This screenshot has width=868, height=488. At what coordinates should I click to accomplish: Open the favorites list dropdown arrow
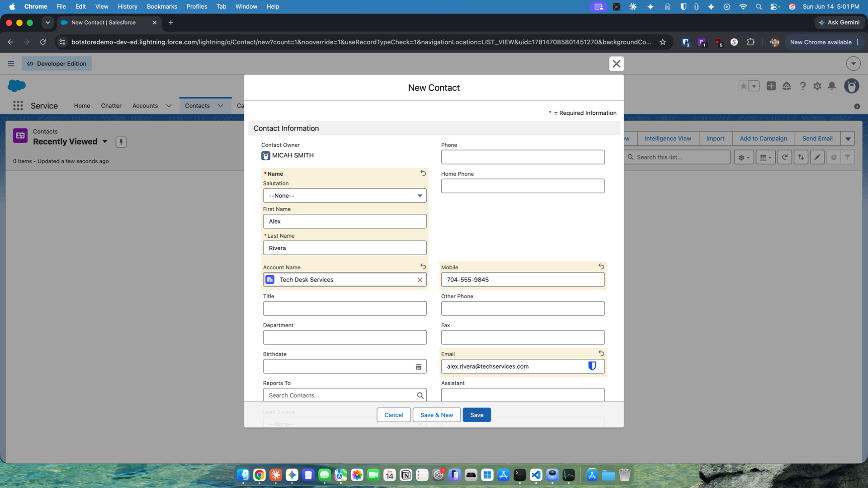[754, 86]
